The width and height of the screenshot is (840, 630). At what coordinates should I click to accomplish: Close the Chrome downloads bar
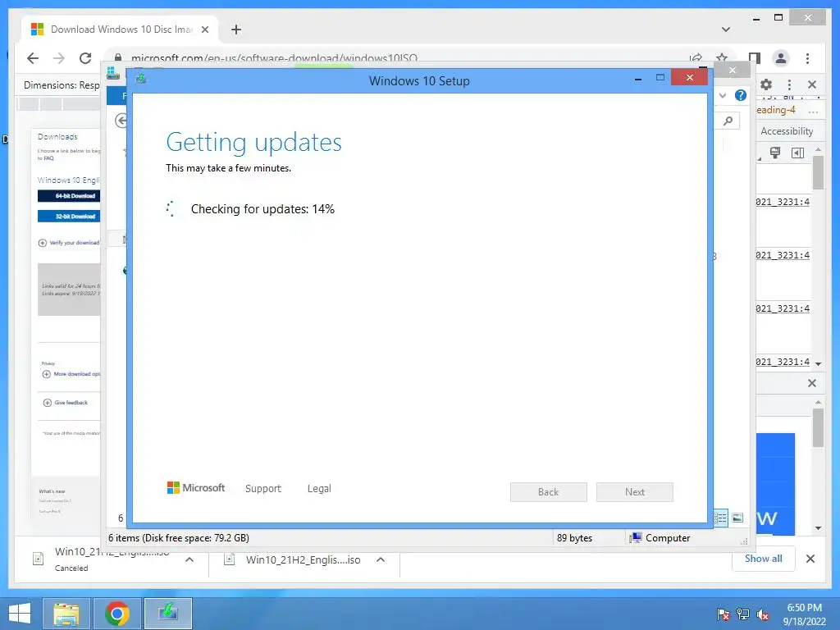pyautogui.click(x=810, y=559)
